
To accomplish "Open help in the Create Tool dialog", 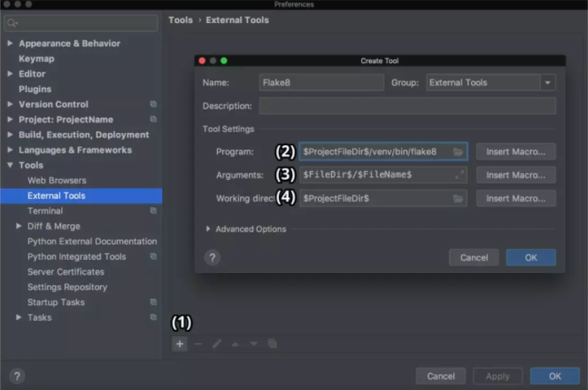I will click(213, 258).
